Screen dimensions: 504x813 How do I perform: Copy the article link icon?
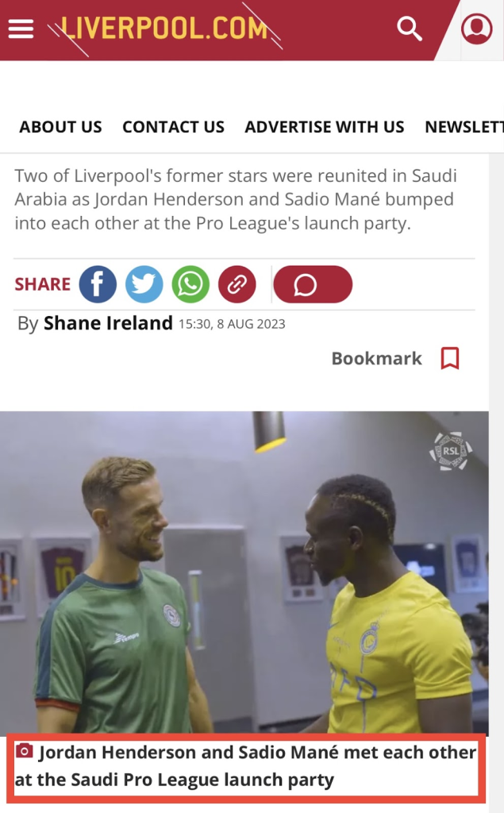coord(237,284)
